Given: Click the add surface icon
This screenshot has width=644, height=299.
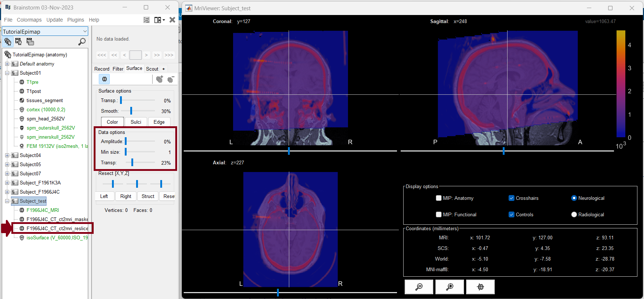Looking at the screenshot, I should (x=160, y=79).
